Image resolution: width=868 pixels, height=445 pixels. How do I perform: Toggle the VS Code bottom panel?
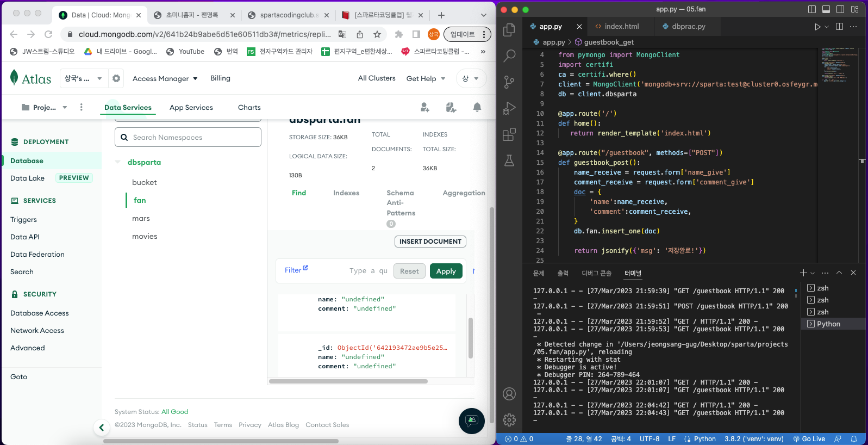826,9
